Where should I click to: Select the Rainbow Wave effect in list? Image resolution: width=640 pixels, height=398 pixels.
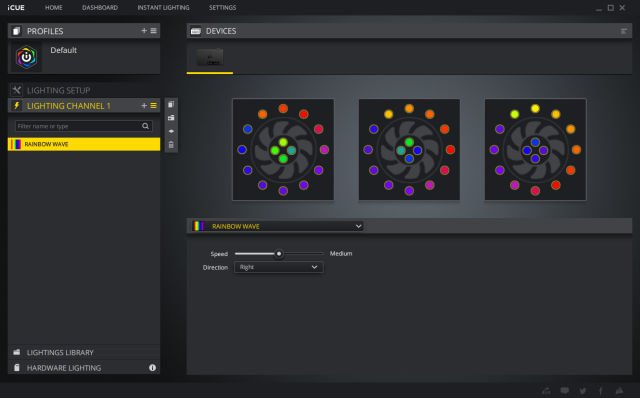click(84, 144)
